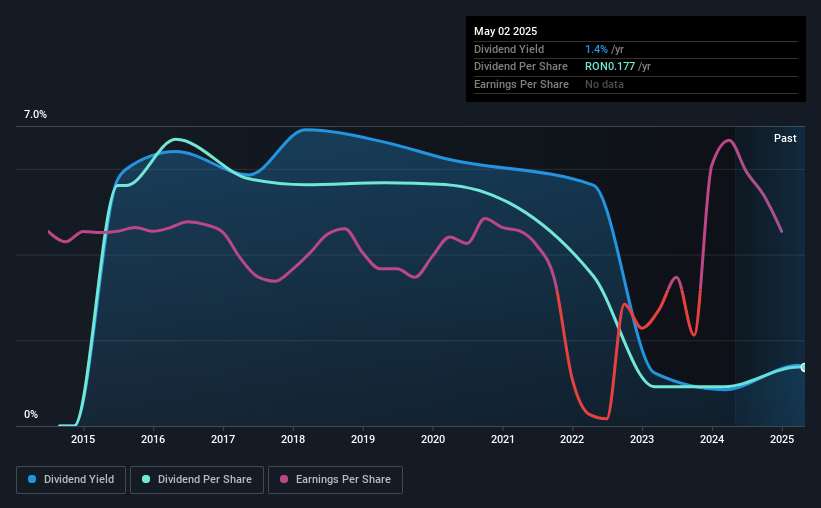The height and width of the screenshot is (508, 821).
Task: Click the Past region label
Action: click(x=785, y=138)
